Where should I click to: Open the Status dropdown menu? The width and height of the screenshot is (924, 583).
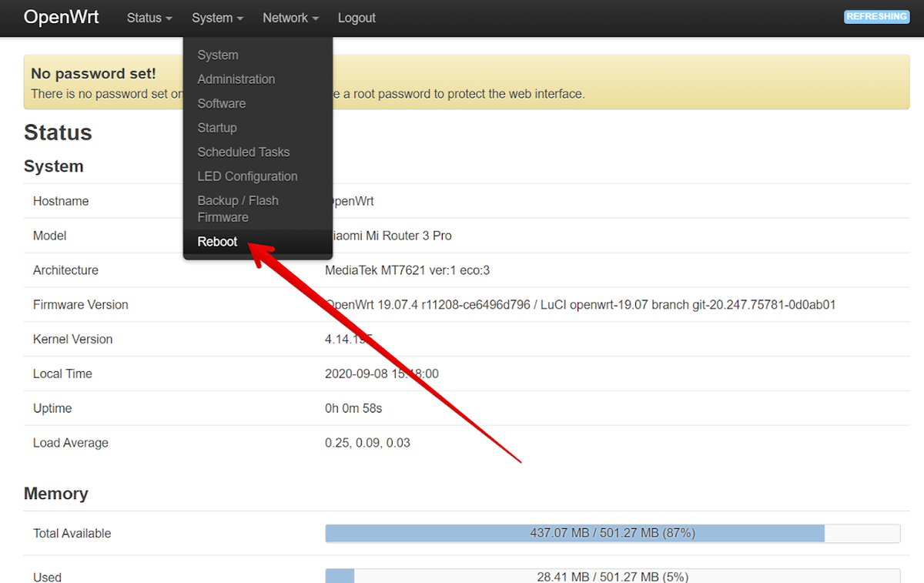pos(149,18)
